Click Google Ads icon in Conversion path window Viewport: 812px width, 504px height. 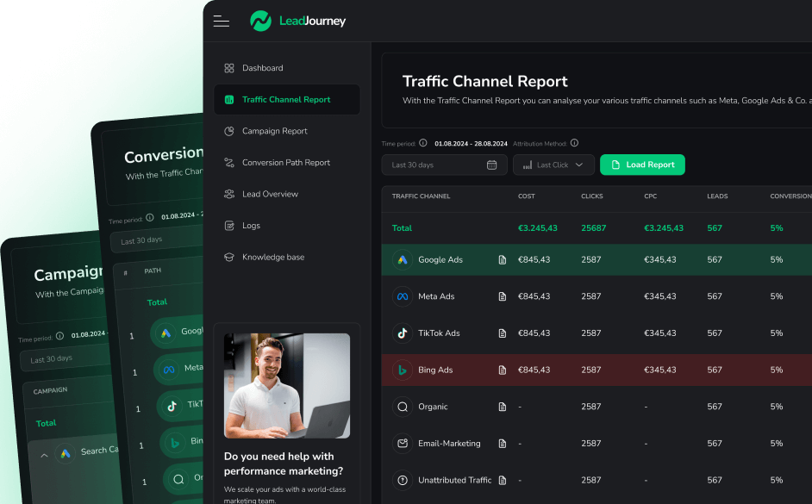click(166, 333)
